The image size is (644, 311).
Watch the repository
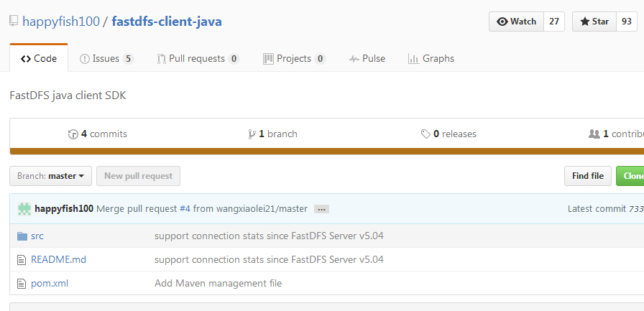pyautogui.click(x=516, y=22)
